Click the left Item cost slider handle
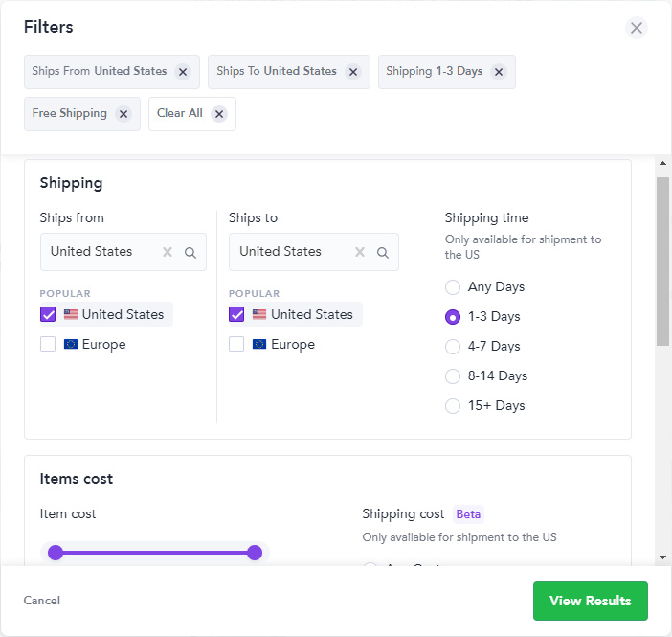 [56, 553]
